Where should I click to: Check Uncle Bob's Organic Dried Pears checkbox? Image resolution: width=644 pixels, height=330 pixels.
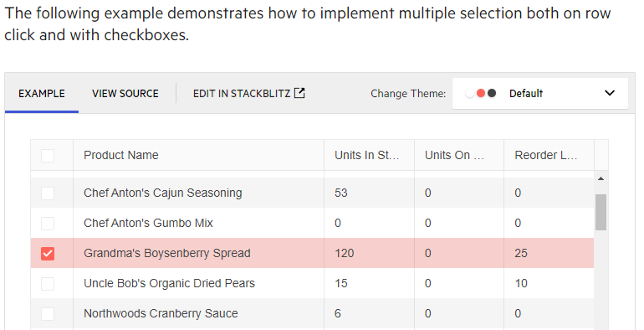click(x=48, y=283)
